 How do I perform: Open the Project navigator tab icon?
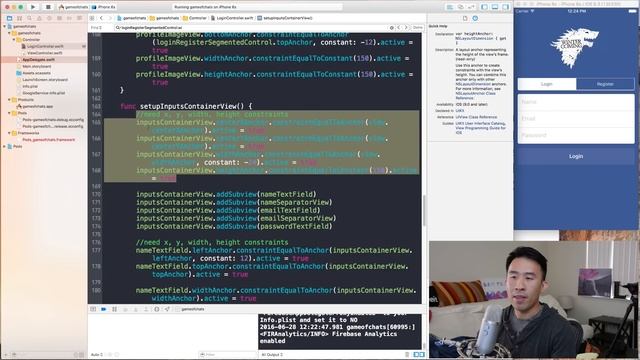pos(9,18)
